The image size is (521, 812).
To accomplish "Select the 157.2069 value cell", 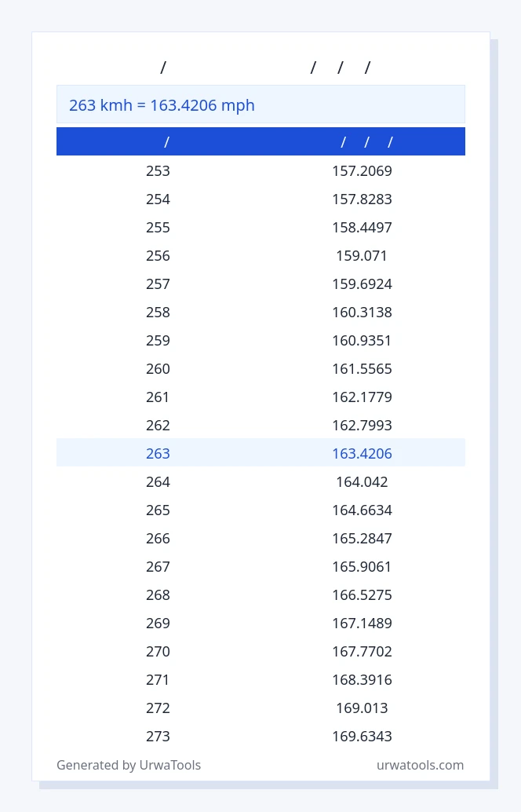I will click(363, 171).
